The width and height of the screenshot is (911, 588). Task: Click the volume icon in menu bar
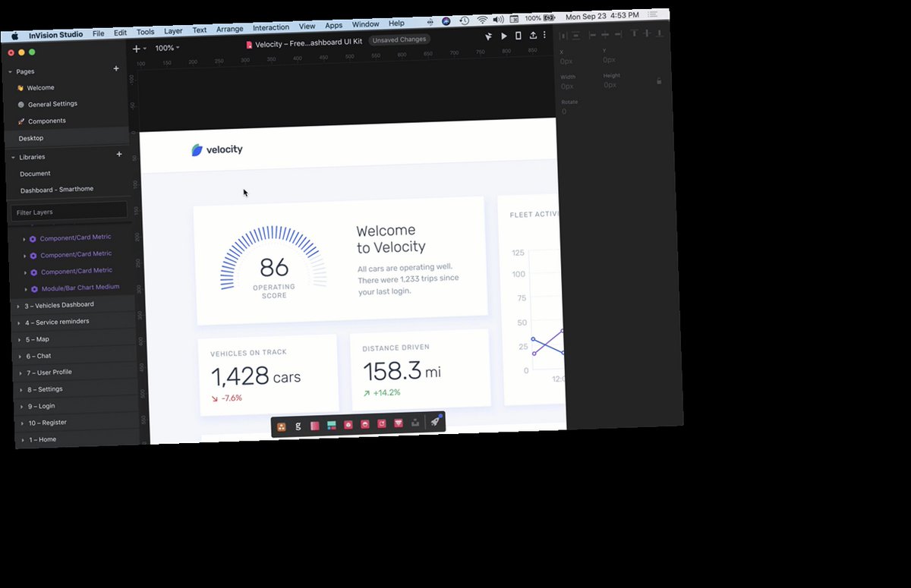[498, 19]
